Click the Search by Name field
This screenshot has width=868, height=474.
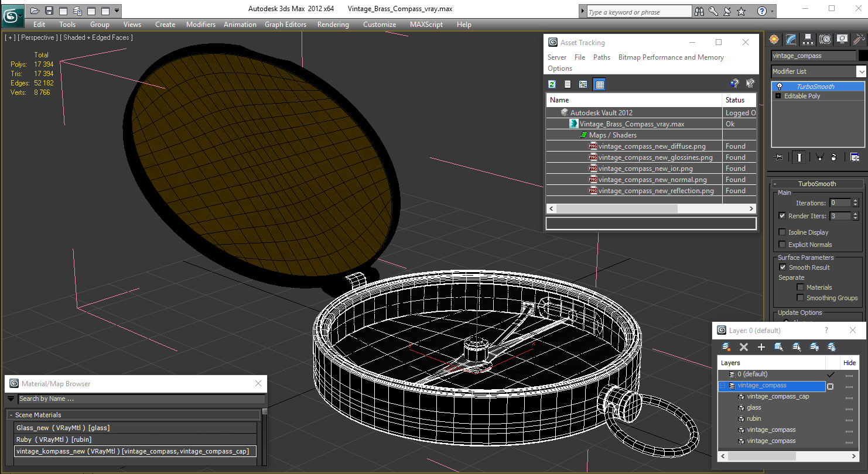pyautogui.click(x=141, y=399)
